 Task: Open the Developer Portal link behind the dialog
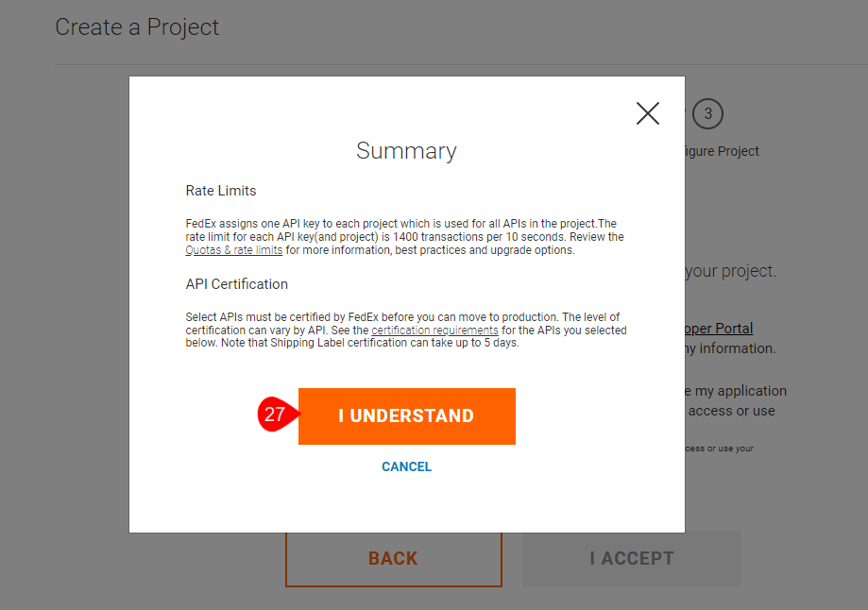719,329
